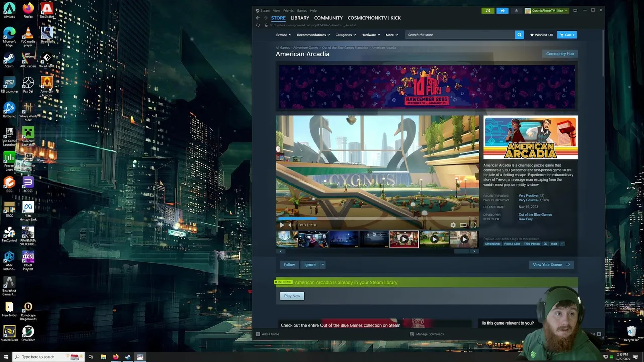Open the CosmicPhonkTV account dropdown

pyautogui.click(x=547, y=11)
